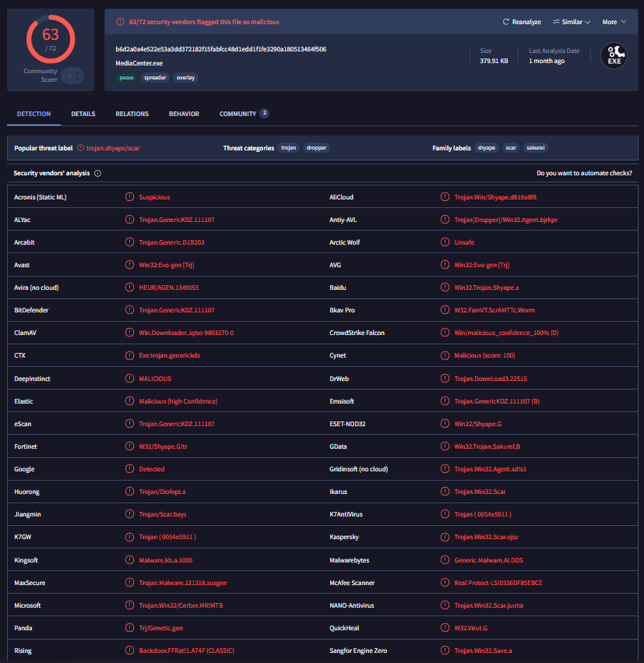Click the warning icon in the Baidu row
Screen dimensions: 644x663
445,287
